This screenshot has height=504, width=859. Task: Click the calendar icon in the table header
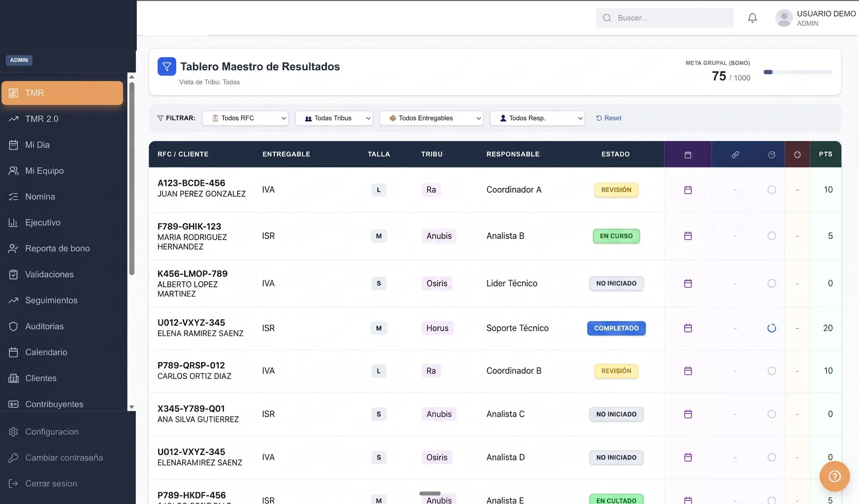tap(688, 154)
